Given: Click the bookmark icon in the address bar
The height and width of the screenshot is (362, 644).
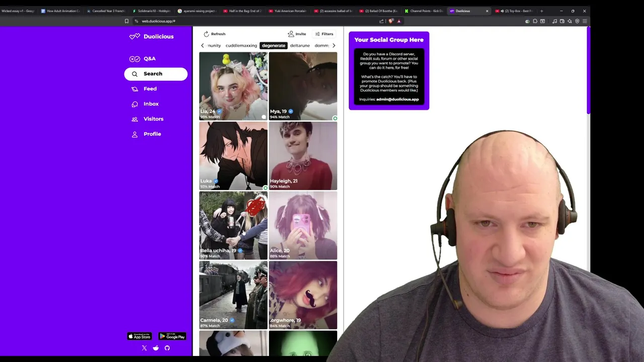Looking at the screenshot, I should click(127, 21).
